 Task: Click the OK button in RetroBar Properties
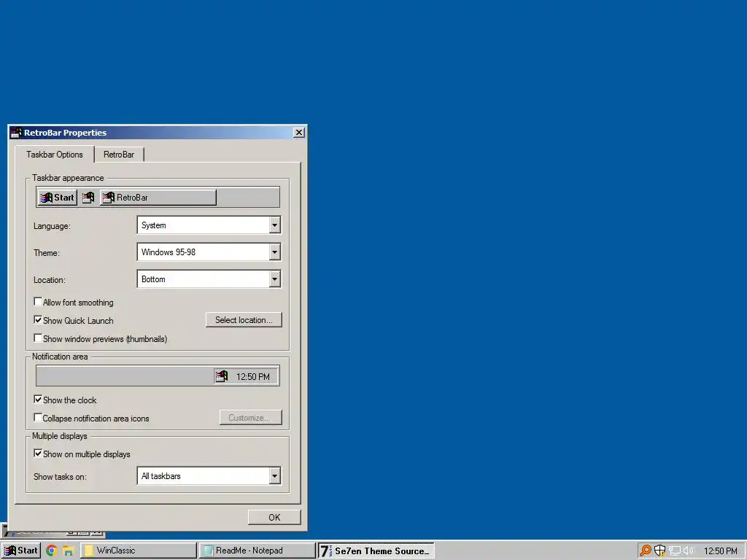pyautogui.click(x=274, y=517)
